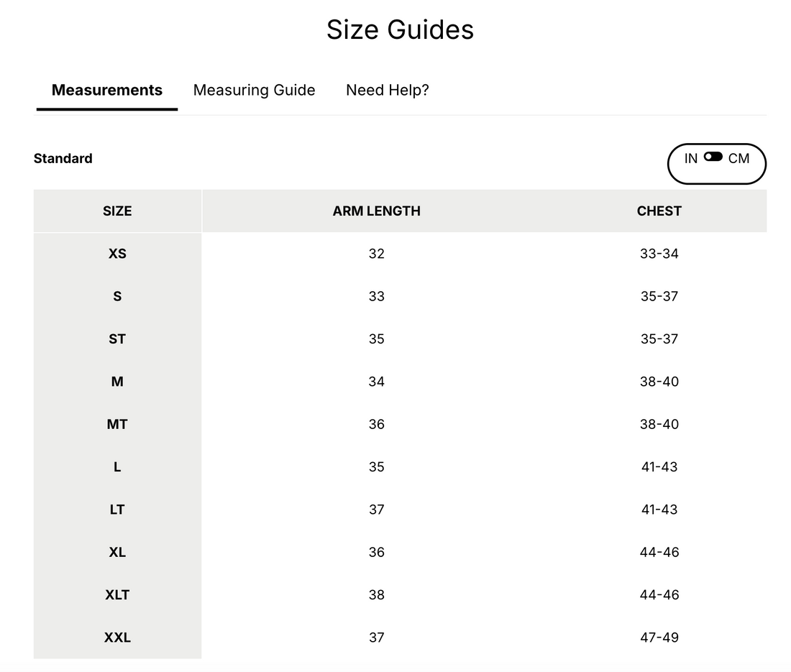Click the 33-34 chest measurement
791x672 pixels.
(x=659, y=254)
